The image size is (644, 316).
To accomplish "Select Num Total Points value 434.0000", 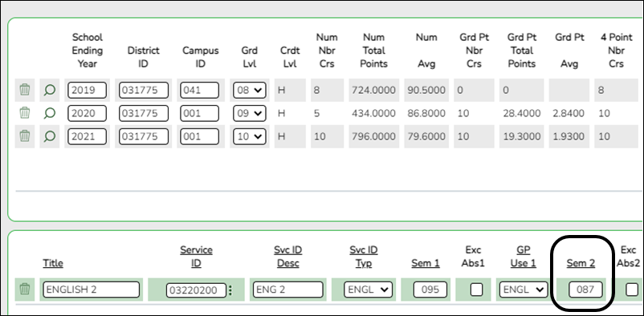I will pos(373,113).
